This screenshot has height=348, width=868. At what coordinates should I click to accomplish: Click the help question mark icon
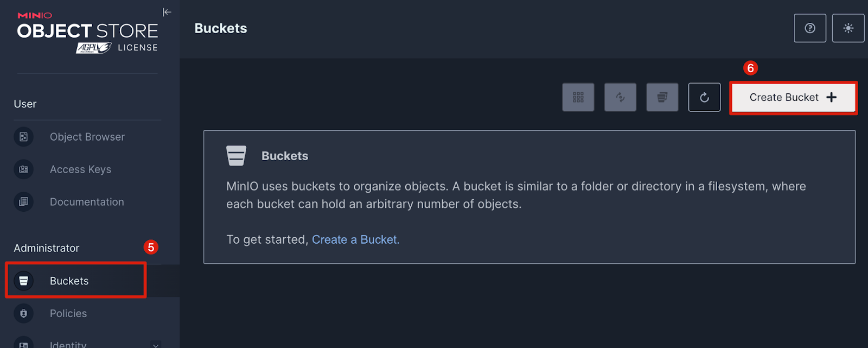[809, 28]
